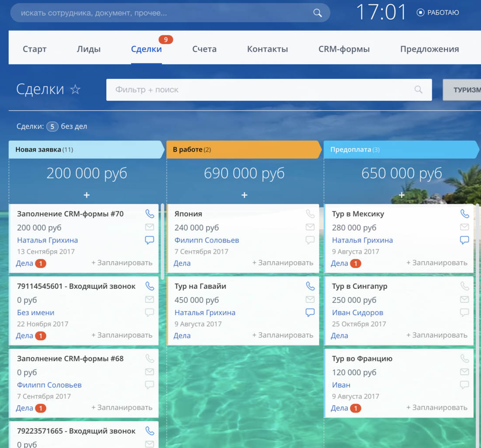
Task: Call the contact on Тур в Мексику card
Action: pos(465,214)
